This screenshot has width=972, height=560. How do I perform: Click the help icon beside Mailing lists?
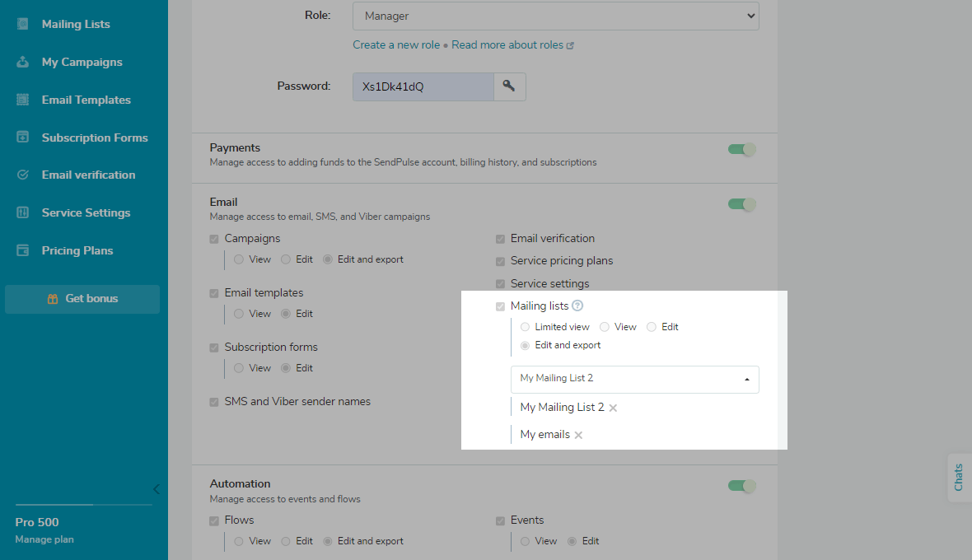(x=577, y=306)
